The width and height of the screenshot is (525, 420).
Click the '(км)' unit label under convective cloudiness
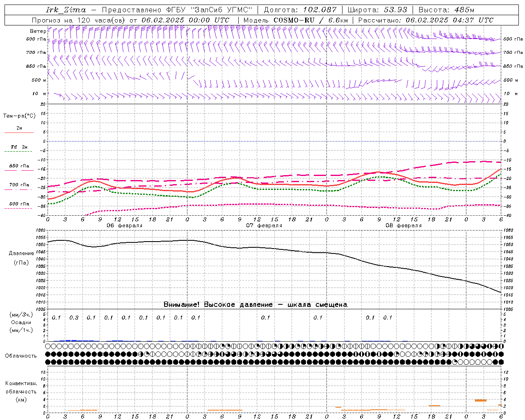pos(21,399)
